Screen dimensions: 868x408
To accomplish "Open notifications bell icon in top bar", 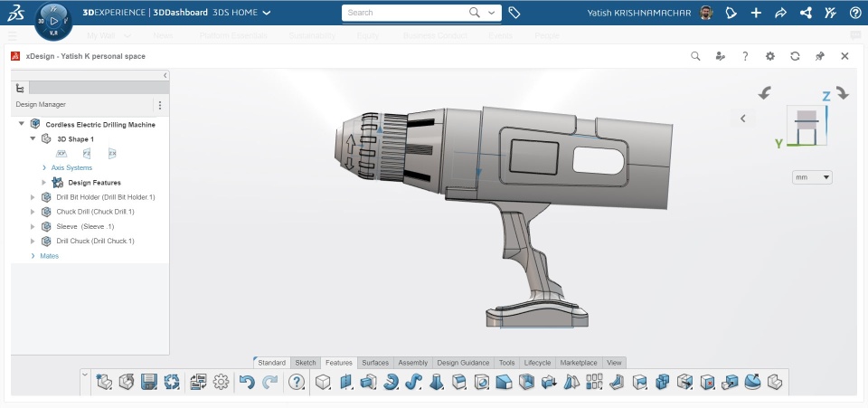I will 731,13.
